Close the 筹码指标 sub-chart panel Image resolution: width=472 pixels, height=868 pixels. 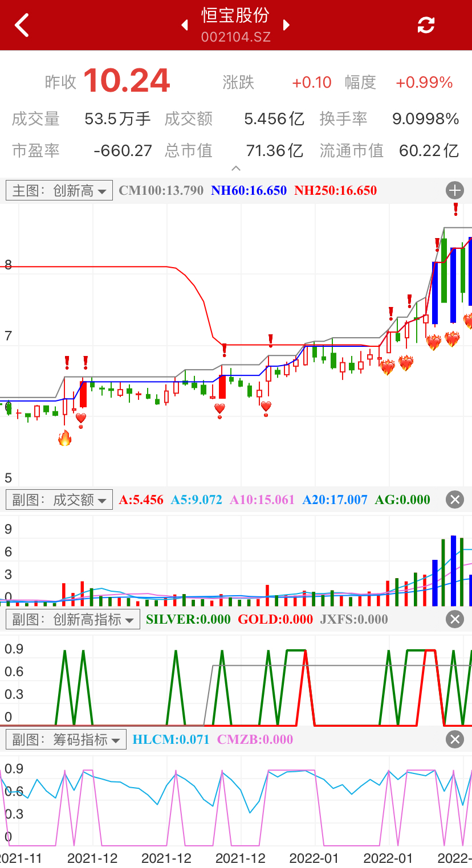455,739
